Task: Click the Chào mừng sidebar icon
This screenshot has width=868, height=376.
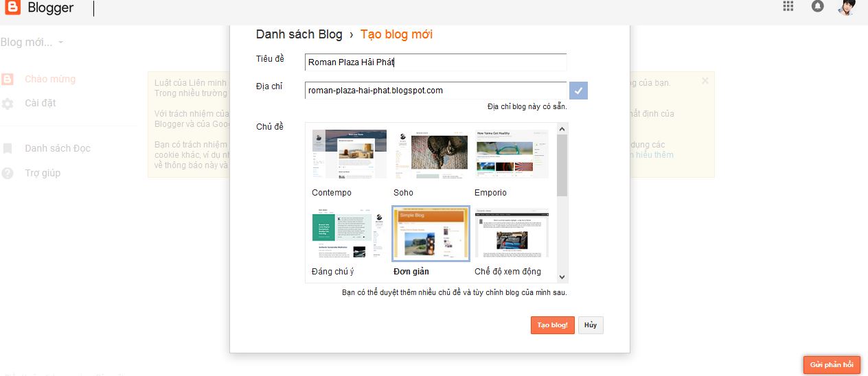Action: 8,79
